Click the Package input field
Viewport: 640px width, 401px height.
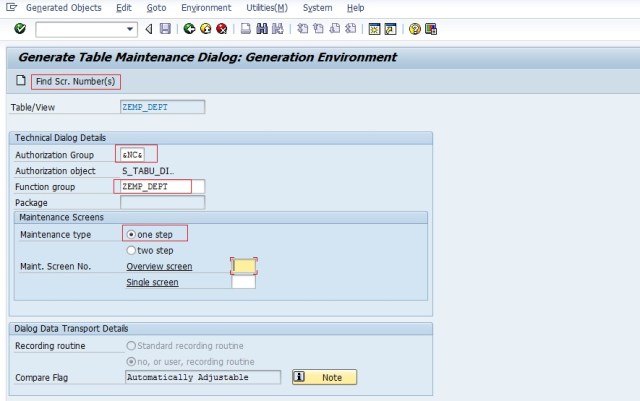(162, 203)
